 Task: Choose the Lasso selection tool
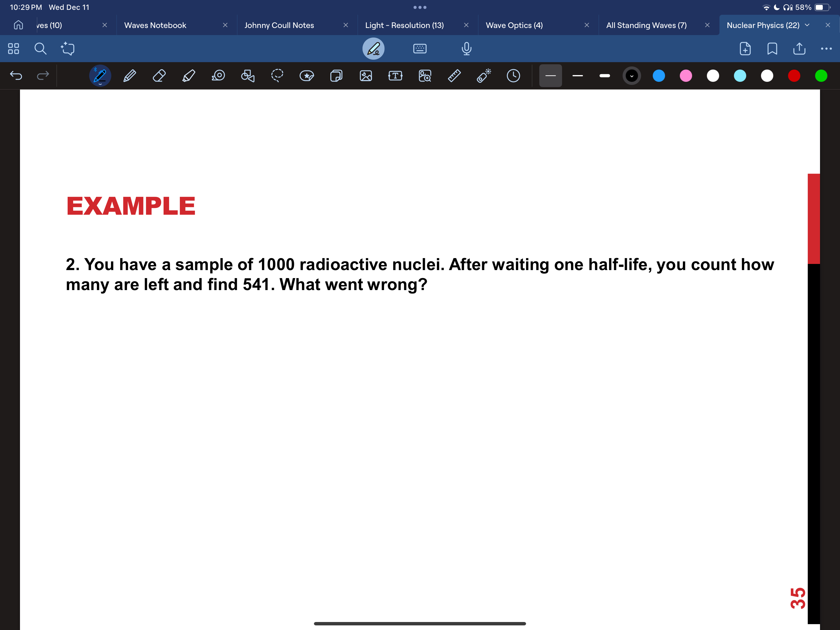[x=277, y=76]
